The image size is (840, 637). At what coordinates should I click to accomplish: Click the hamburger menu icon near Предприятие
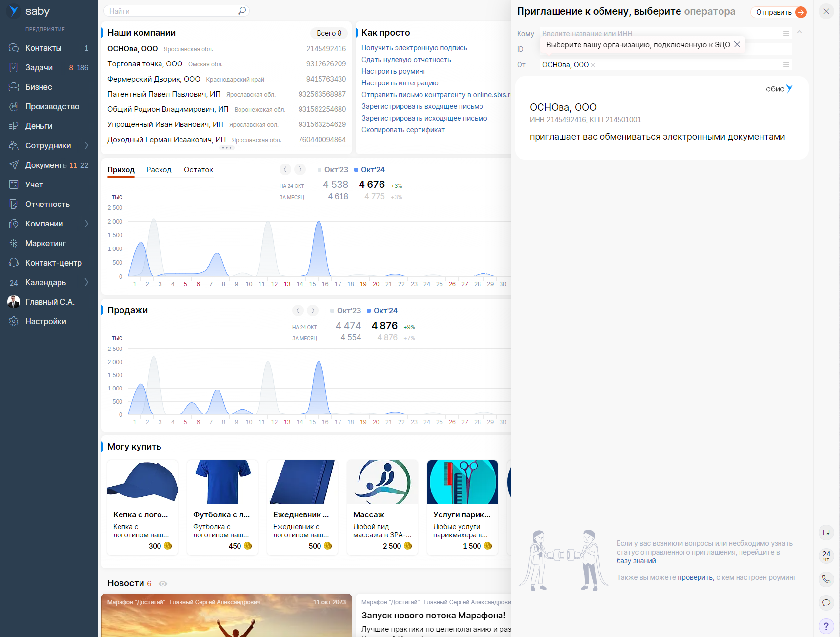coord(14,29)
